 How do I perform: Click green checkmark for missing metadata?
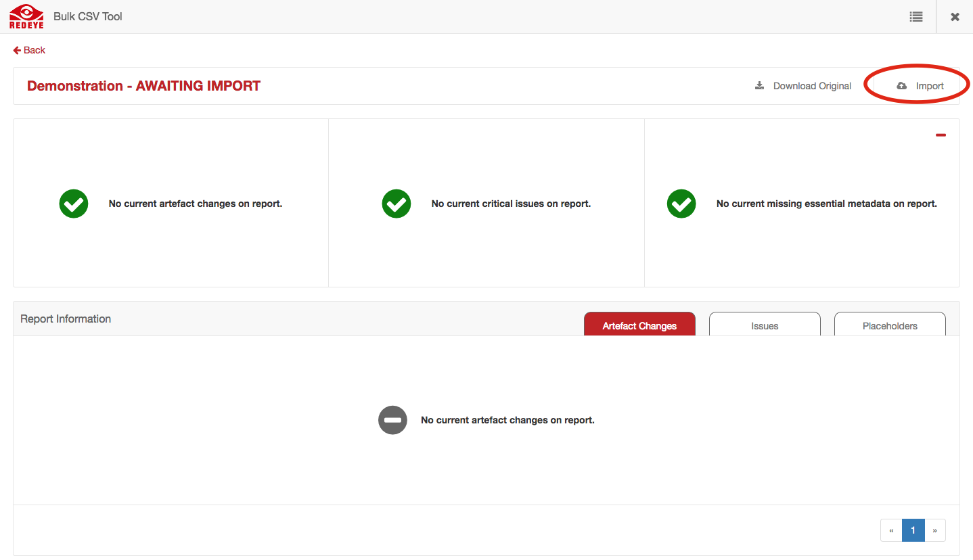(x=681, y=204)
